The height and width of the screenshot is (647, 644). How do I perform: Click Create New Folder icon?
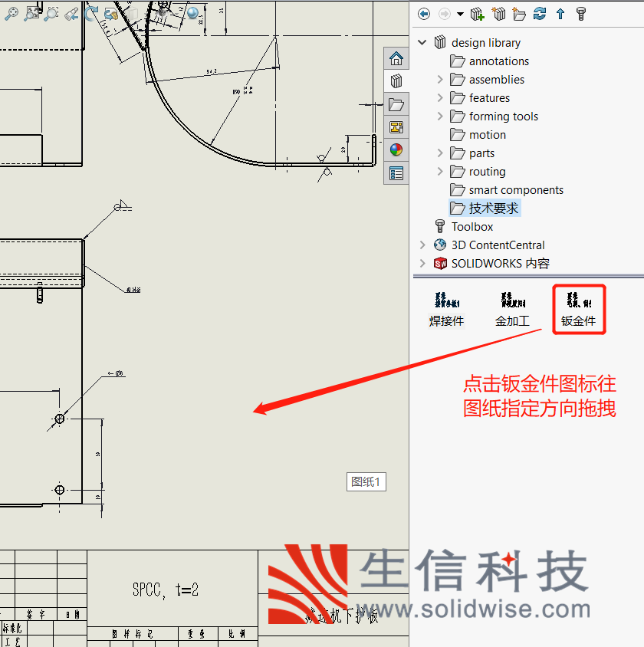click(x=519, y=14)
